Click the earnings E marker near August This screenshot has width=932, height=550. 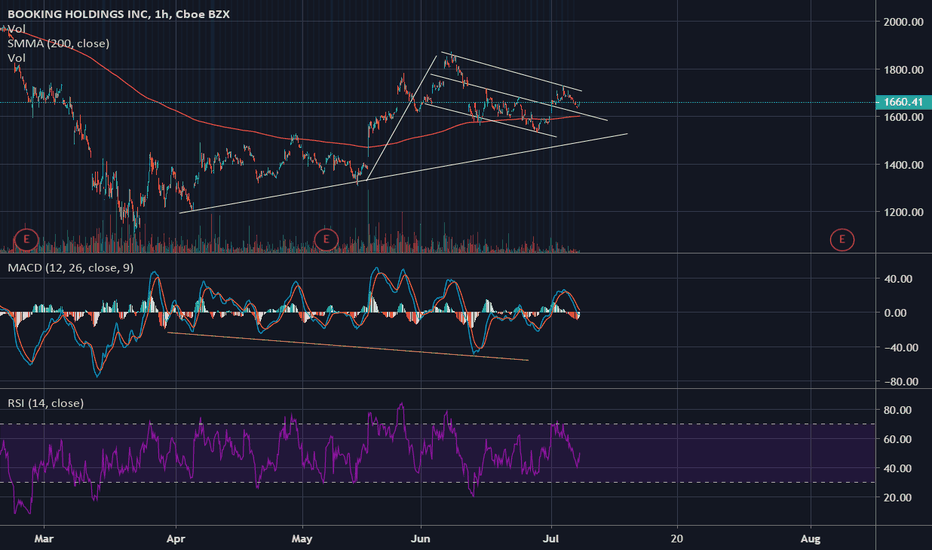pyautogui.click(x=842, y=240)
